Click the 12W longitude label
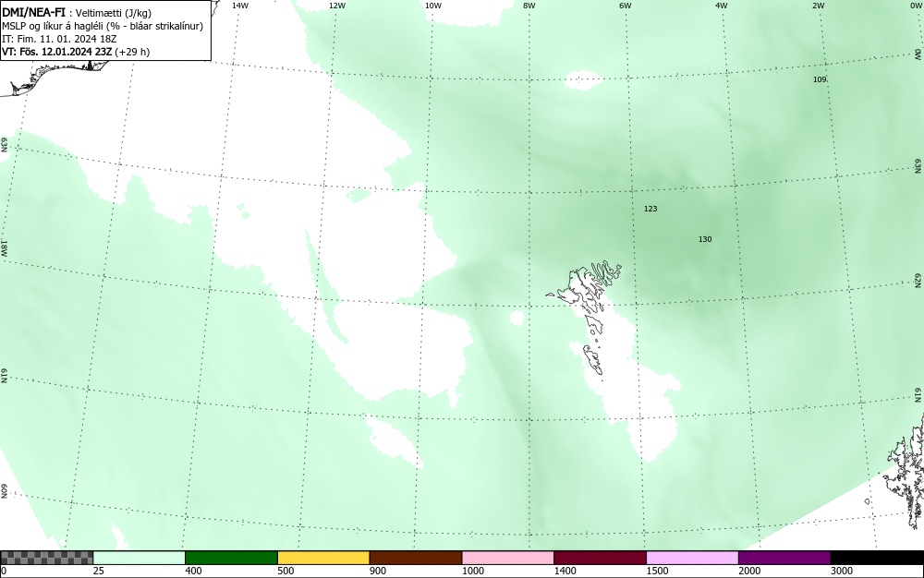924x578 pixels. pyautogui.click(x=336, y=6)
